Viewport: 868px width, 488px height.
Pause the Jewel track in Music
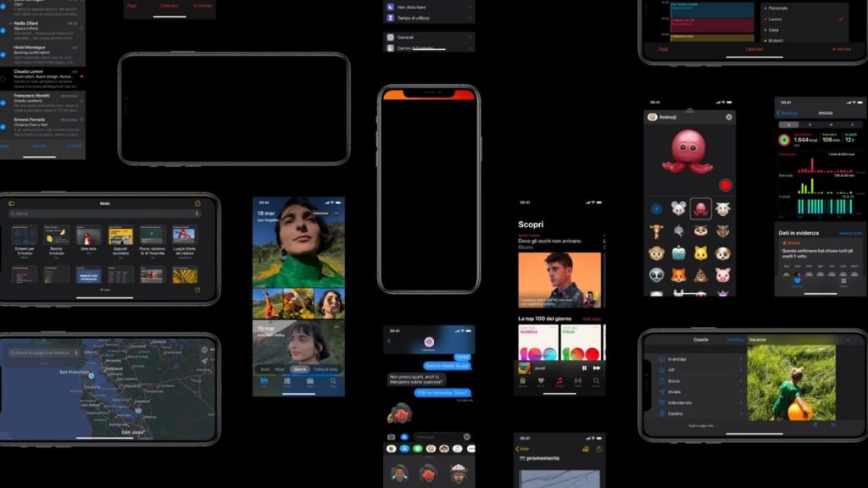point(584,368)
